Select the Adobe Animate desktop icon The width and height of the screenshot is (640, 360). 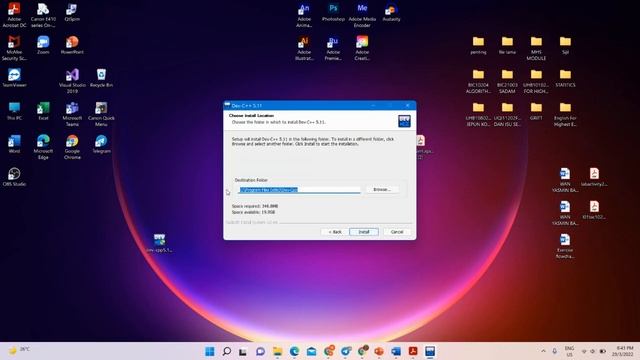pos(304,15)
